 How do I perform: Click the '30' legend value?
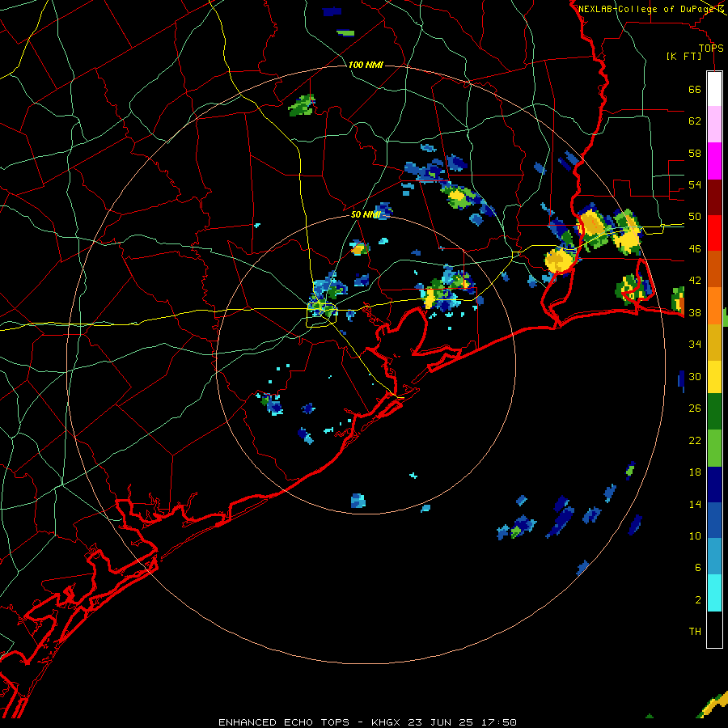pos(695,376)
